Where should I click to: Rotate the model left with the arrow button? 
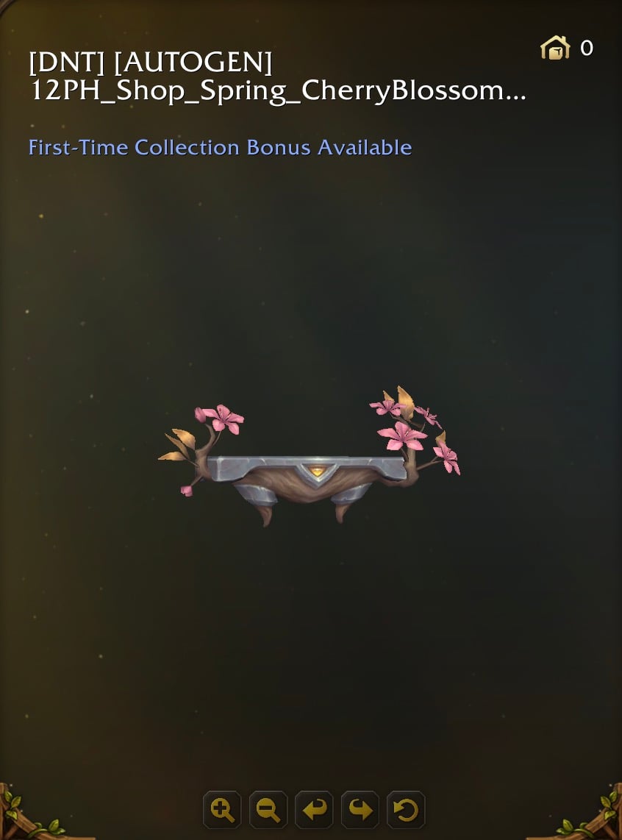(314, 809)
